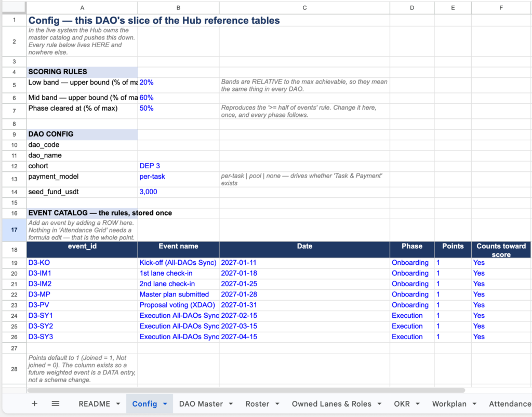Image resolution: width=532 pixels, height=417 pixels.
Task: Open the all sheets list icon
Action: pyautogui.click(x=55, y=403)
